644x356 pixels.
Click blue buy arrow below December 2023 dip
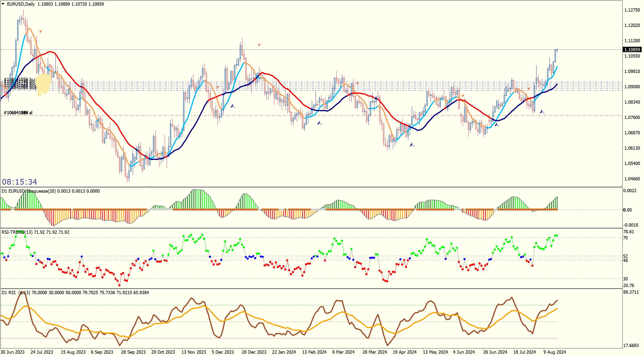click(x=232, y=106)
